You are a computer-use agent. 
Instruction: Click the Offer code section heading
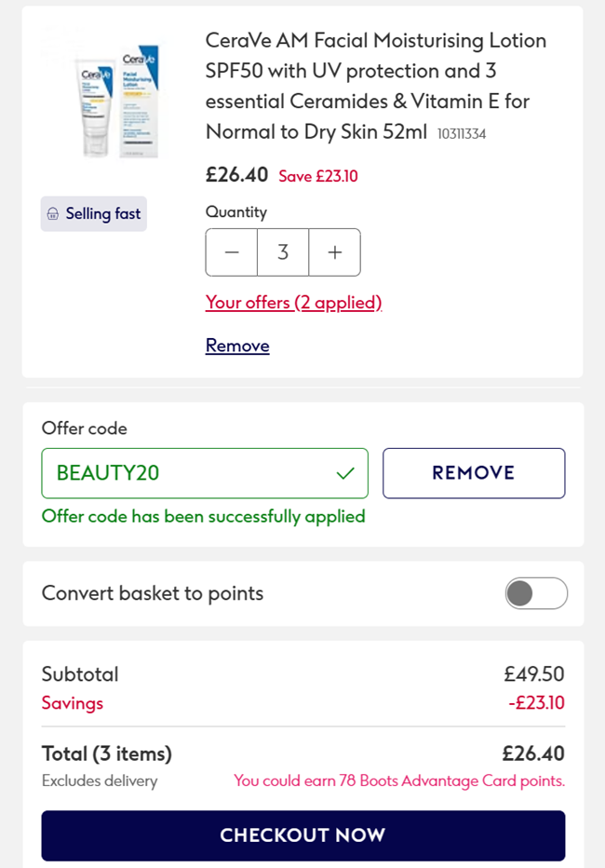tap(84, 428)
